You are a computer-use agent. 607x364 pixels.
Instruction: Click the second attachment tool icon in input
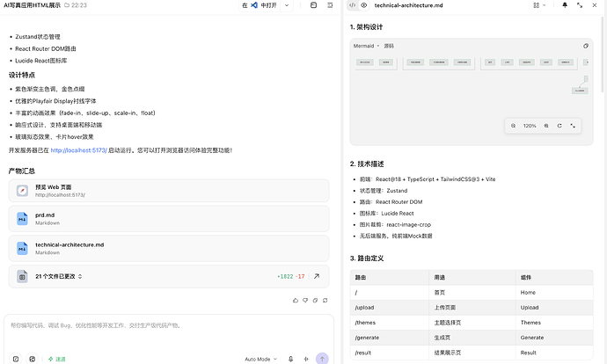[x=33, y=359]
